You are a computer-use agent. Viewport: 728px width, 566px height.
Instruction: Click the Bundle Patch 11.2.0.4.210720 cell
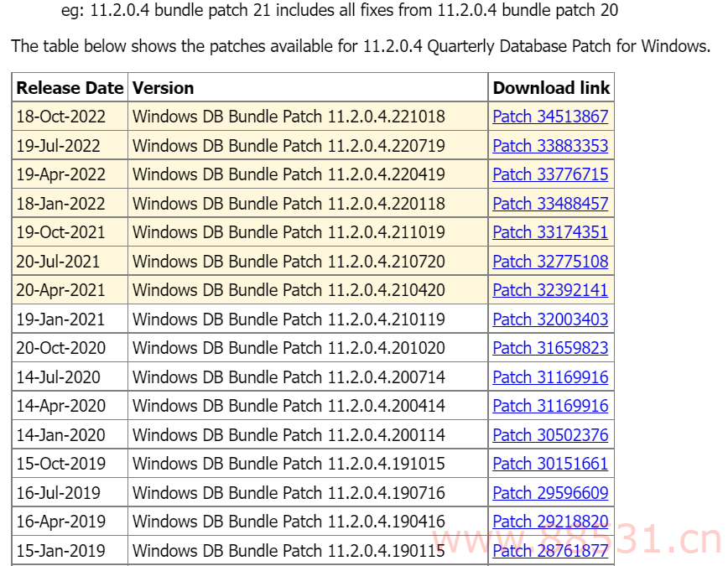tap(308, 262)
